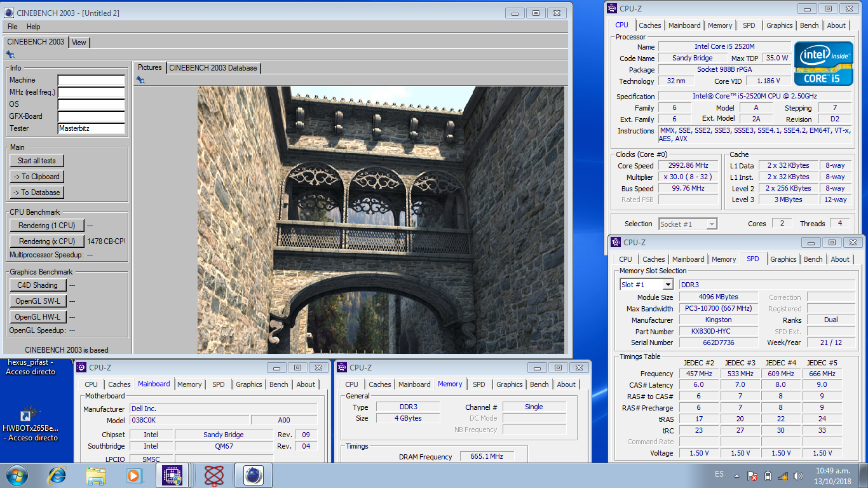
Task: Open Windows Explorer folder icon on taskbar
Action: point(96,475)
